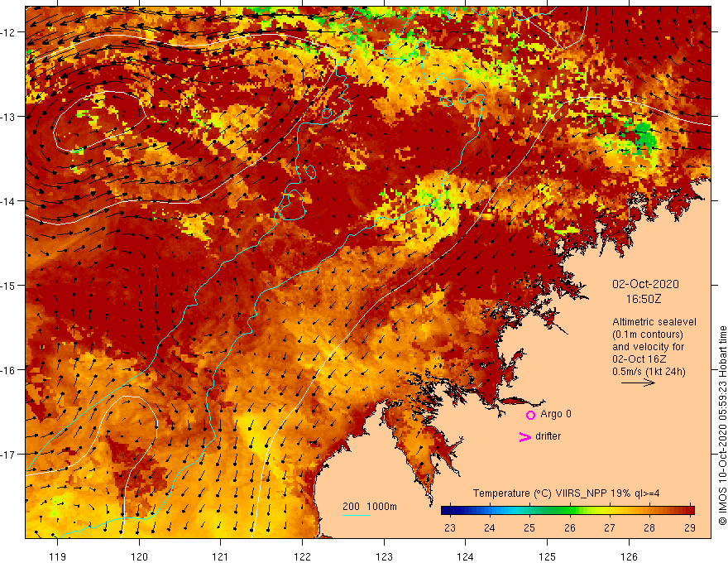Image resolution: width=728 pixels, height=563 pixels.
Task: Click the longitude label 122
Action: pos(302,556)
